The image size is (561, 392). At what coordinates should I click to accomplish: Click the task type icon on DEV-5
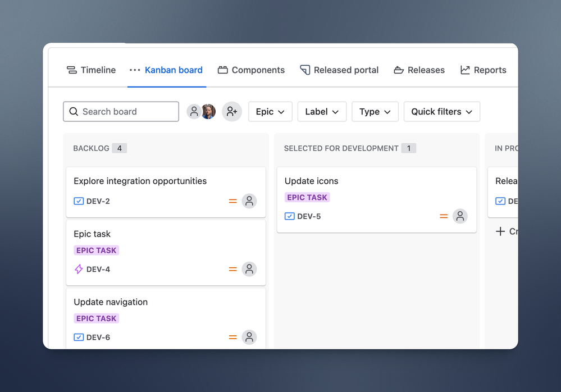[x=289, y=216]
